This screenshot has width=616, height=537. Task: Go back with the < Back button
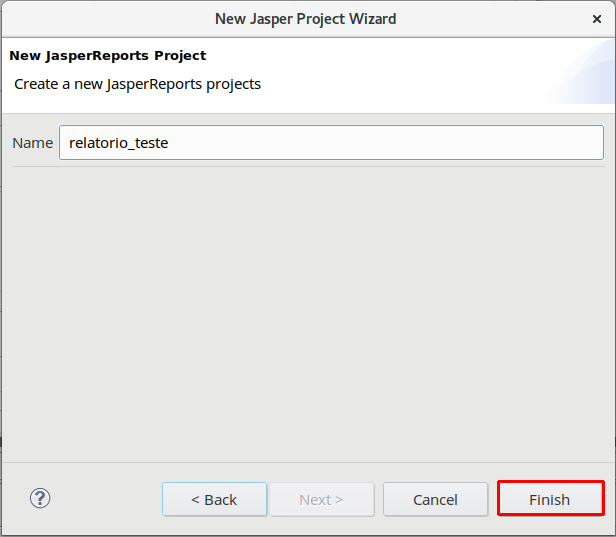[214, 499]
